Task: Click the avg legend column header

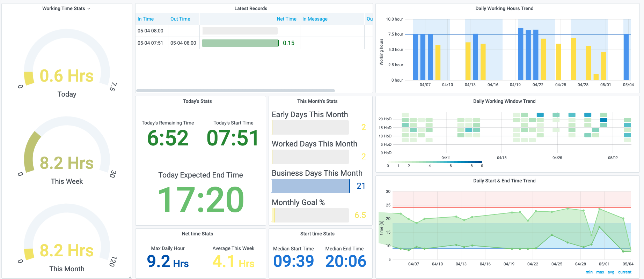Action: 611,272
